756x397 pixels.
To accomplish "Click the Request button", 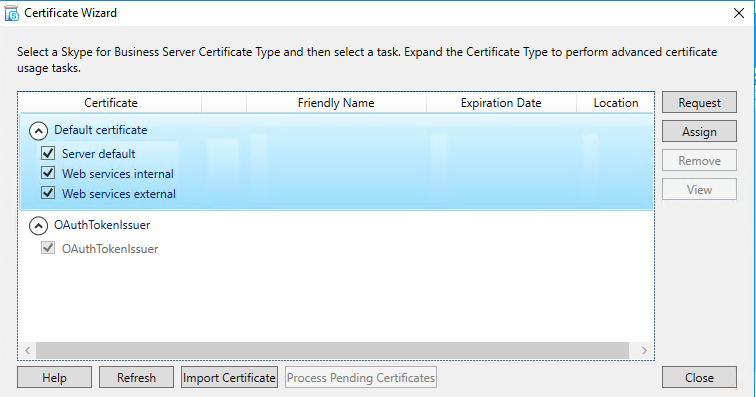I will click(699, 102).
